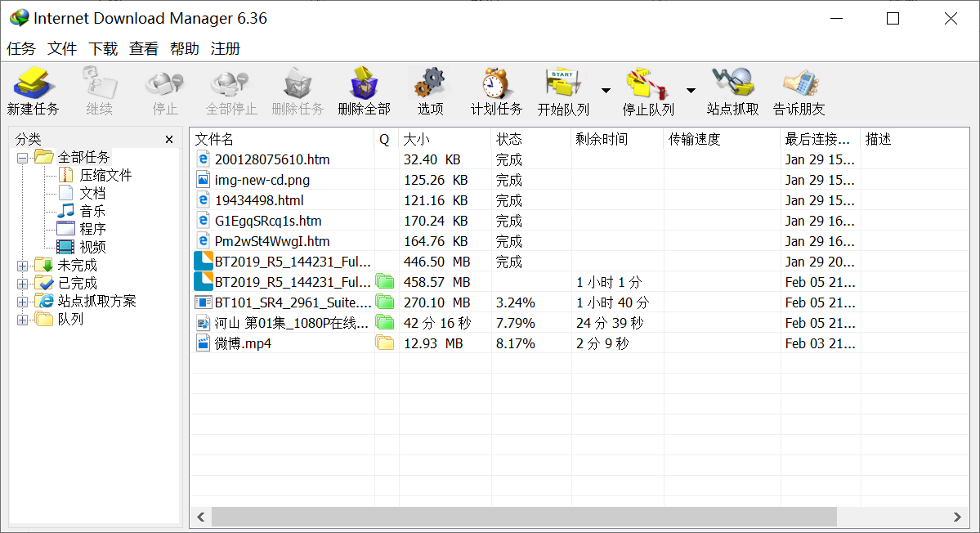Click the 继续 resume toolbar icon

tap(100, 83)
